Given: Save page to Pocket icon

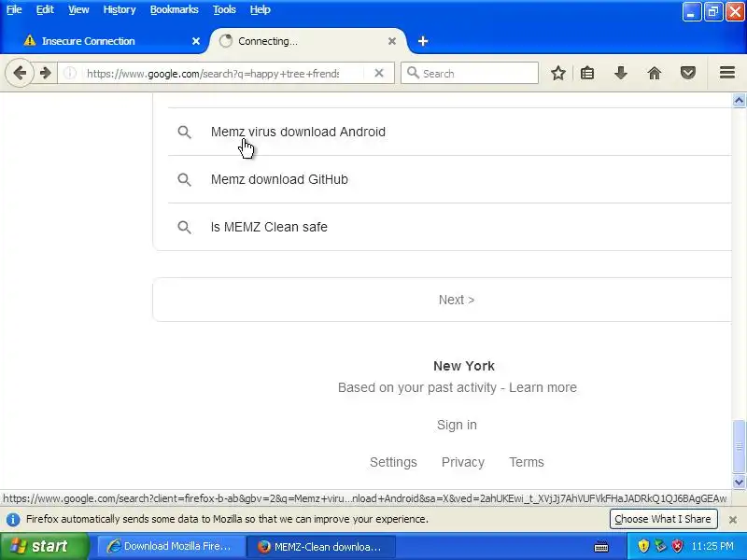Looking at the screenshot, I should [x=687, y=73].
